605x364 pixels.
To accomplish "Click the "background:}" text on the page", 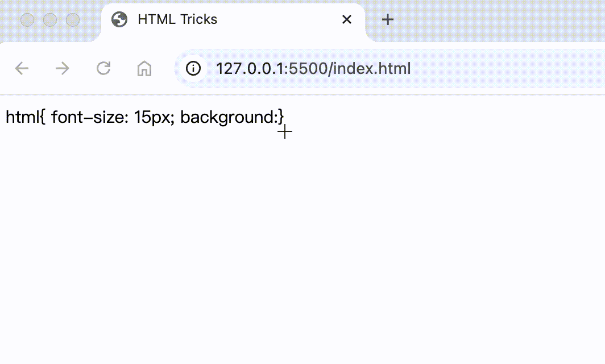I will [x=231, y=117].
